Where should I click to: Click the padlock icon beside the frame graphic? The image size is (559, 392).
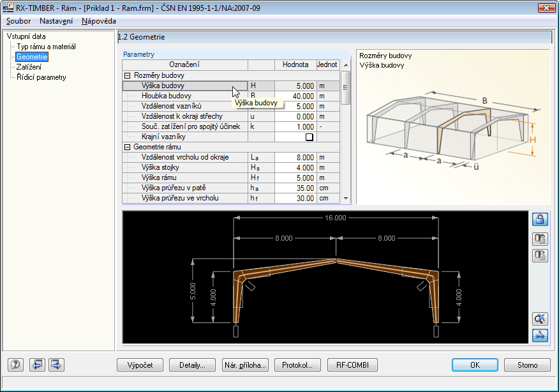[539, 220]
